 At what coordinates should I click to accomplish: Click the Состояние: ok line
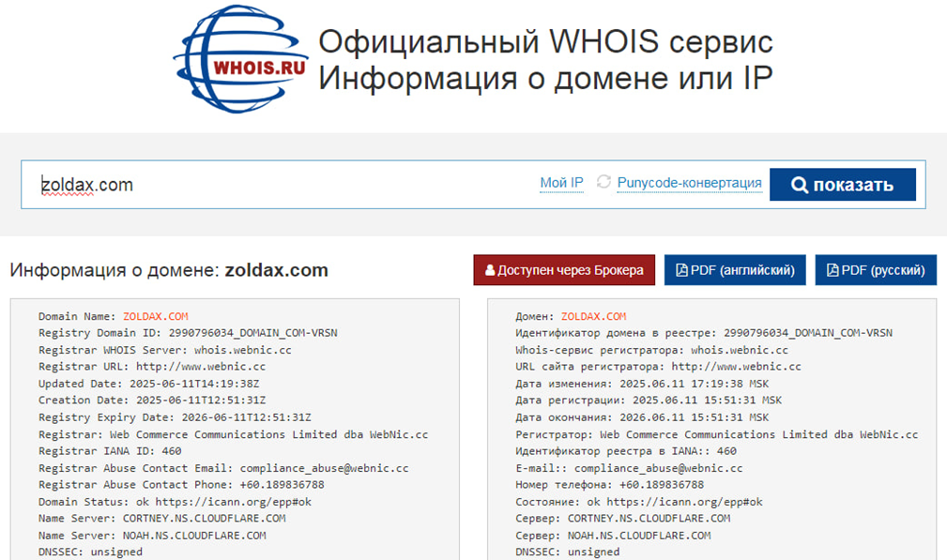point(639,502)
